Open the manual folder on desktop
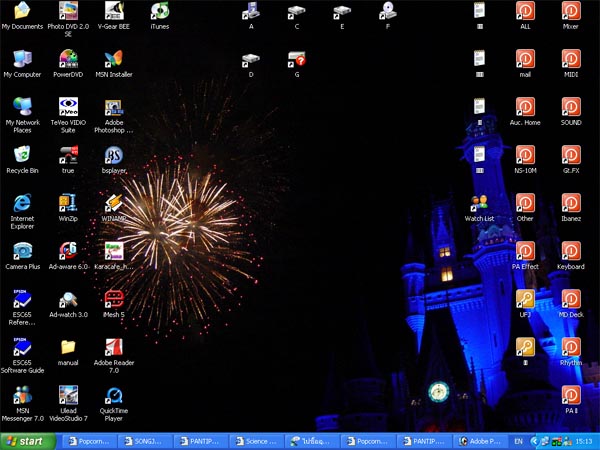 point(68,347)
